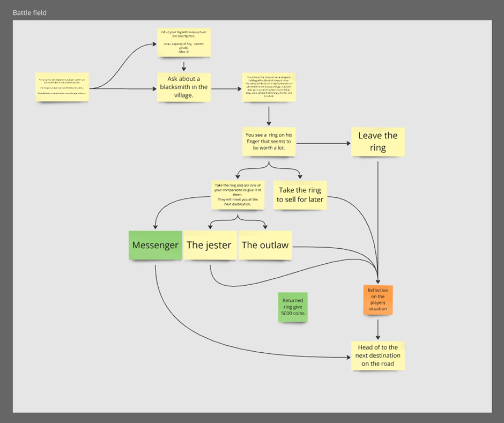Select the green 'Messenger' sticky note
Viewport: 504px width, 423px height.
tap(155, 245)
